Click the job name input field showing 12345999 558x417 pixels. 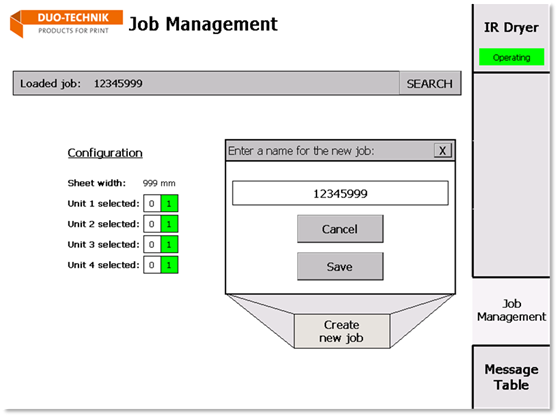pyautogui.click(x=340, y=193)
